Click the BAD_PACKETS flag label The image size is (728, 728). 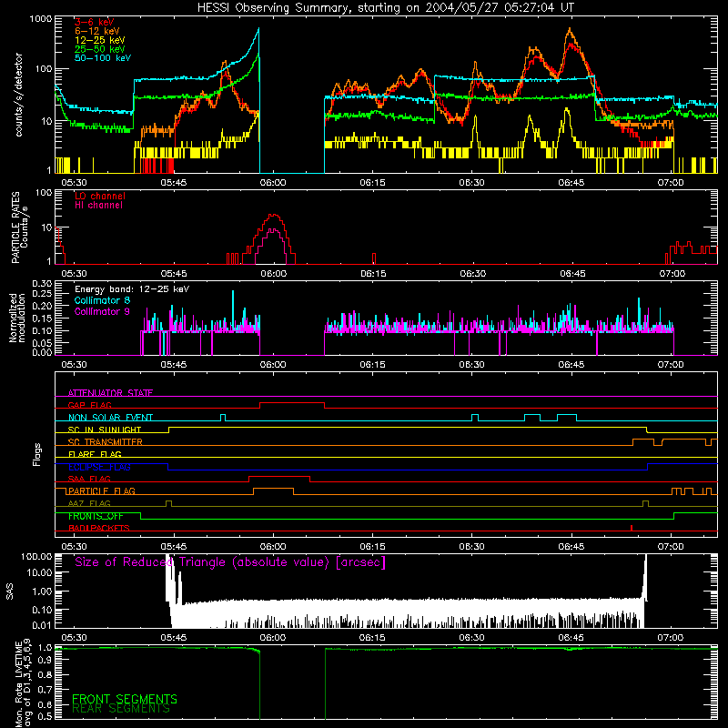click(99, 528)
